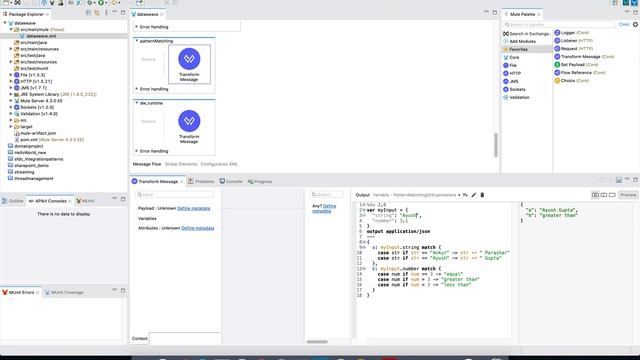The width and height of the screenshot is (640, 360).
Task: Switch to Global Elements tab
Action: [x=181, y=164]
